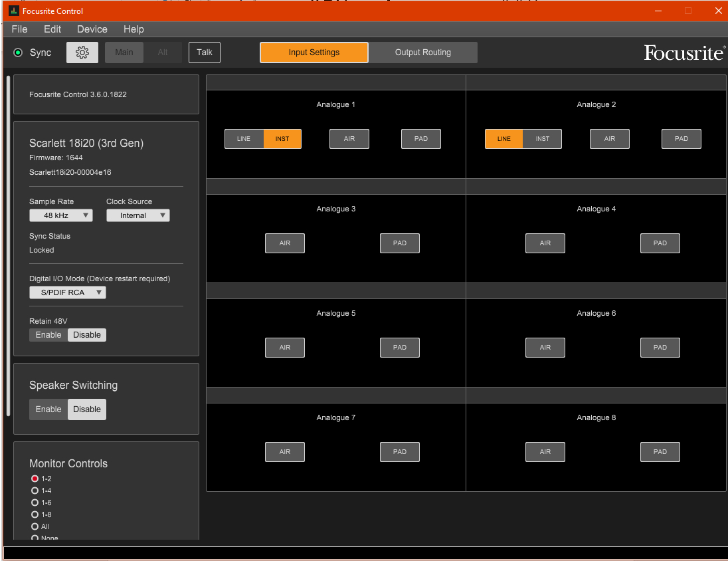Screen dimensions: 728x563
Task: Click the Locked sync status text
Action: pos(42,251)
